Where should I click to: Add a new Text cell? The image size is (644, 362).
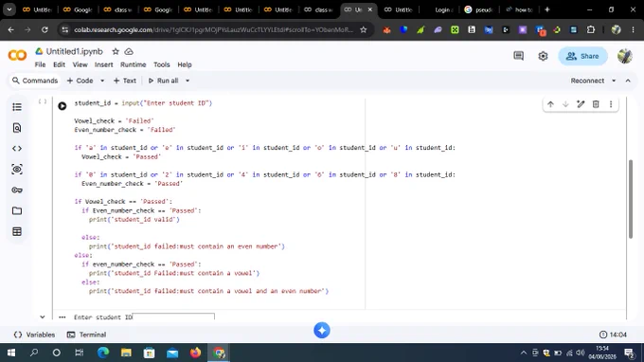pos(124,81)
